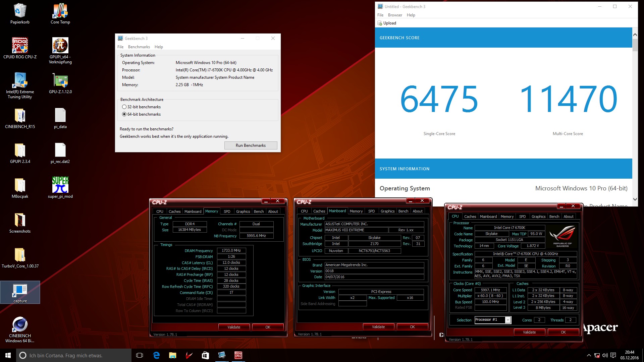This screenshot has height=362, width=644.
Task: Click Core Speed value 5997.1 MHz
Action: (x=490, y=290)
